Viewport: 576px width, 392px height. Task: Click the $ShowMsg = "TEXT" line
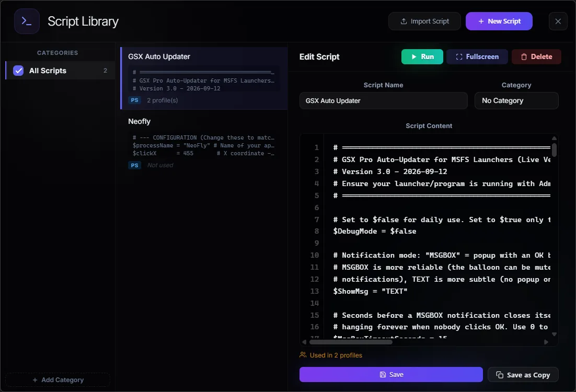pos(370,291)
